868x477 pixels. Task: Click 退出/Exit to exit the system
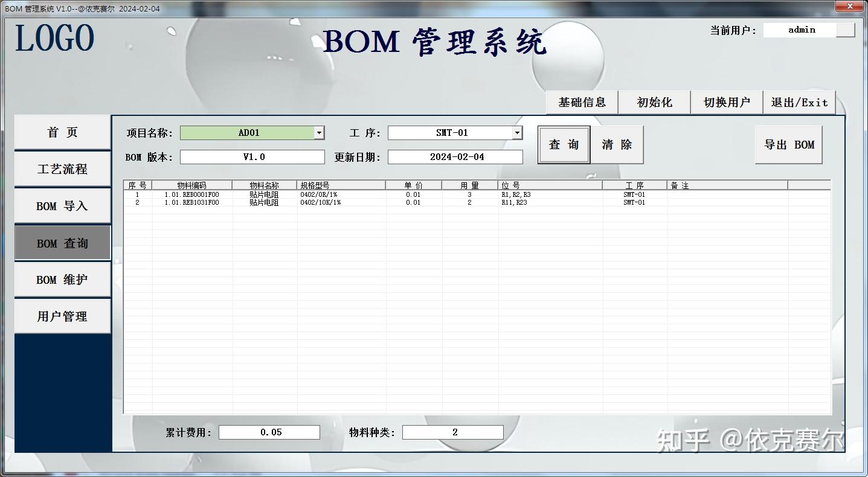[x=799, y=101]
